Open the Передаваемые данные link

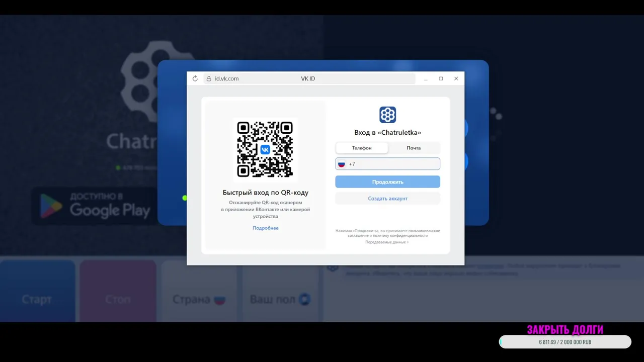(x=387, y=242)
